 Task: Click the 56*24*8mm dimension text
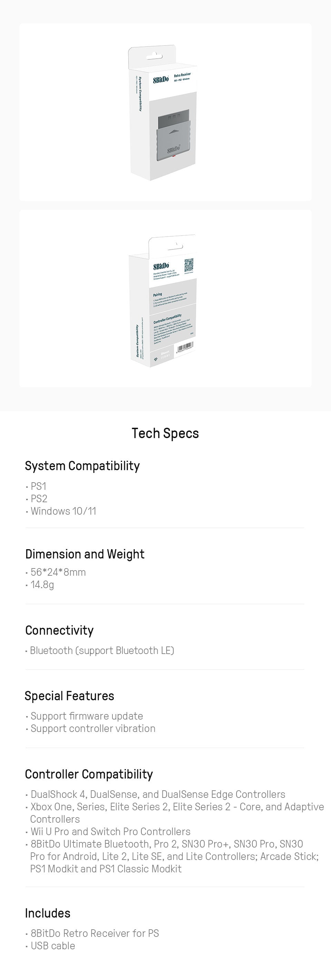tap(58, 572)
